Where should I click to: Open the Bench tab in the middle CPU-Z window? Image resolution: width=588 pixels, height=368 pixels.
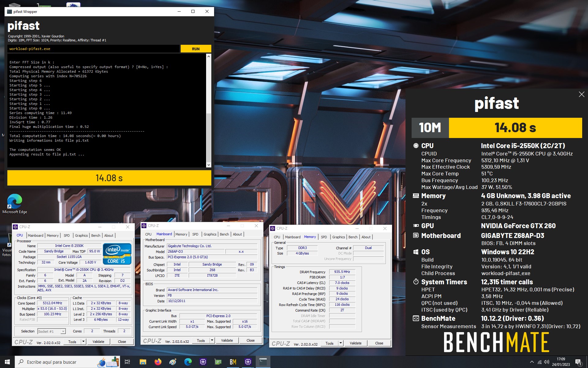[x=224, y=234]
